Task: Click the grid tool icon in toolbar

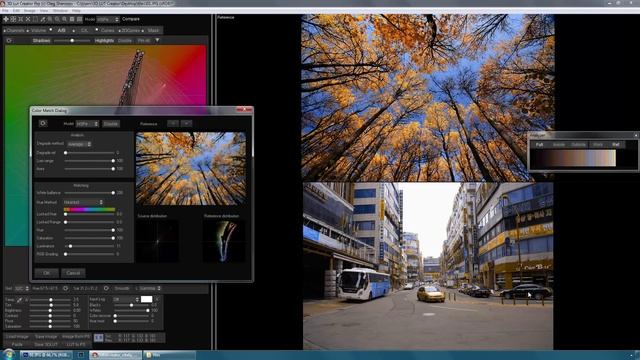Action: 13,19
